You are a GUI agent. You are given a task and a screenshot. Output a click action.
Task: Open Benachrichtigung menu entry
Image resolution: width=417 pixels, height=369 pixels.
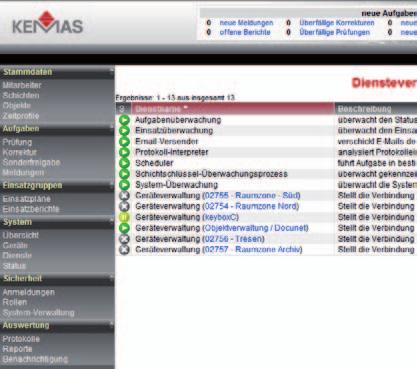(35, 359)
